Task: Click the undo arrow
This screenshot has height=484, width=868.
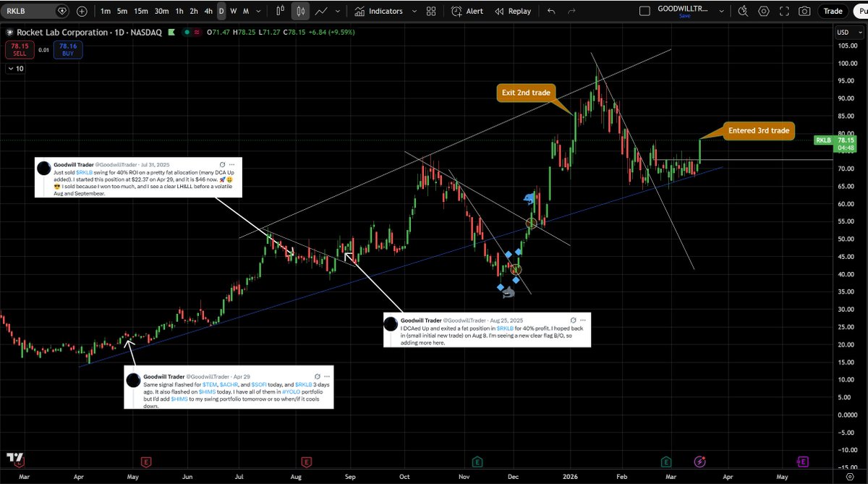Action: tap(551, 11)
